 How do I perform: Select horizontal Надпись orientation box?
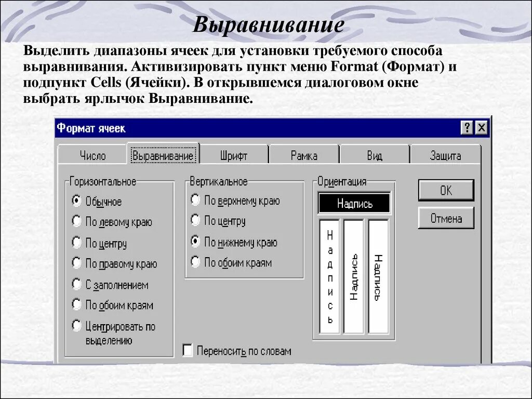[354, 203]
